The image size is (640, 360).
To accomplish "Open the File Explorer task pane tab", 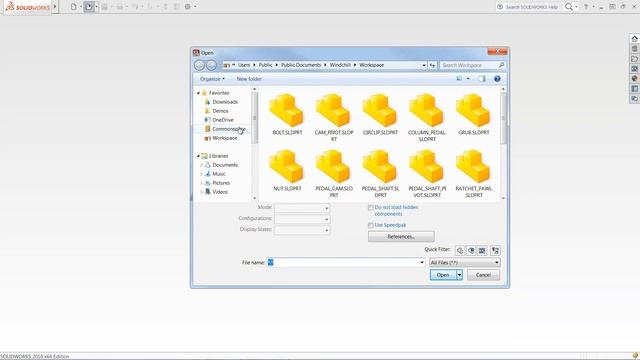I will pyautogui.click(x=634, y=59).
